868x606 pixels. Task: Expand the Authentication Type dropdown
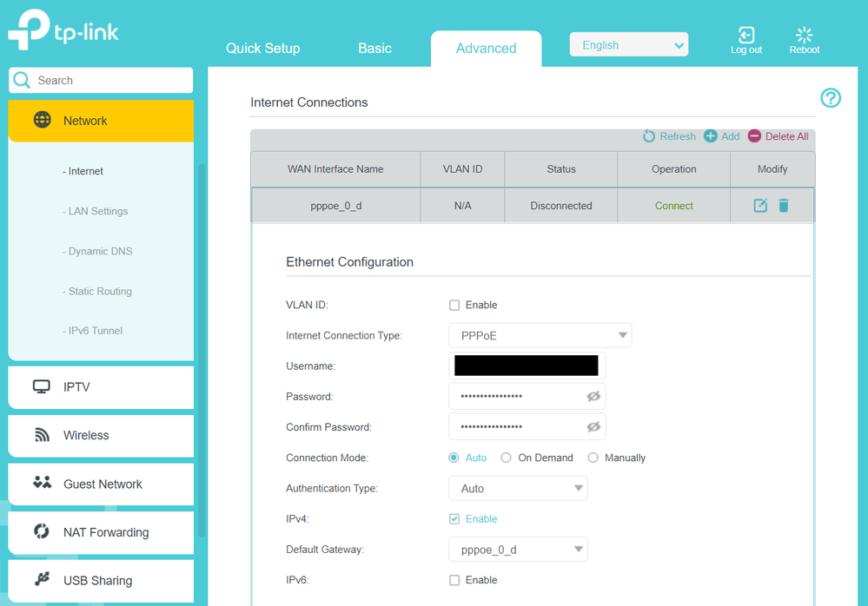[x=518, y=489]
